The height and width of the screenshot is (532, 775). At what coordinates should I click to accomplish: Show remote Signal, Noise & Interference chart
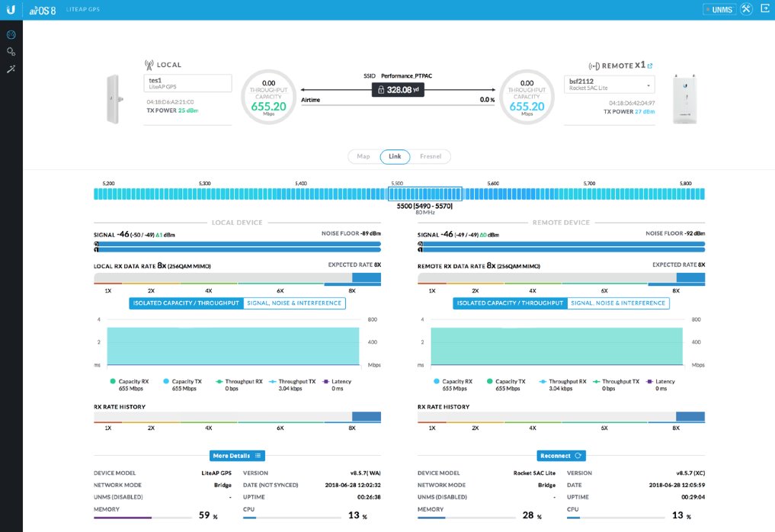pos(618,303)
